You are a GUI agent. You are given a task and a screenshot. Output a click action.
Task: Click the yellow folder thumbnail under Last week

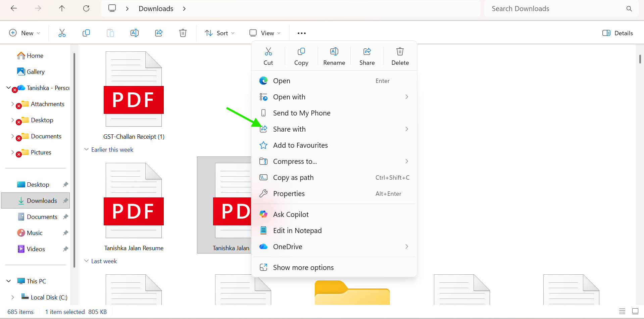click(352, 292)
